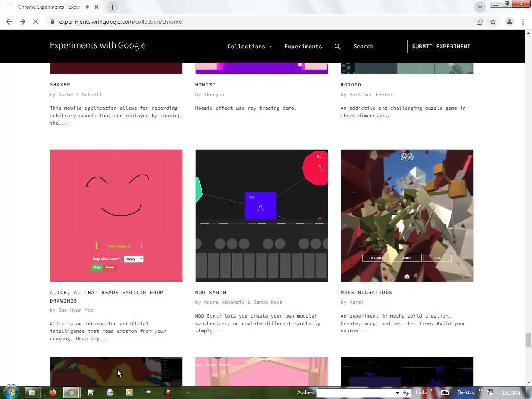Click the Submit Experiment button
532x399 pixels.
pos(441,47)
